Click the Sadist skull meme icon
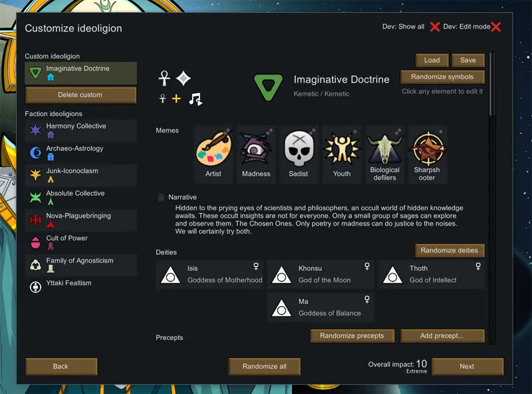 tap(299, 150)
